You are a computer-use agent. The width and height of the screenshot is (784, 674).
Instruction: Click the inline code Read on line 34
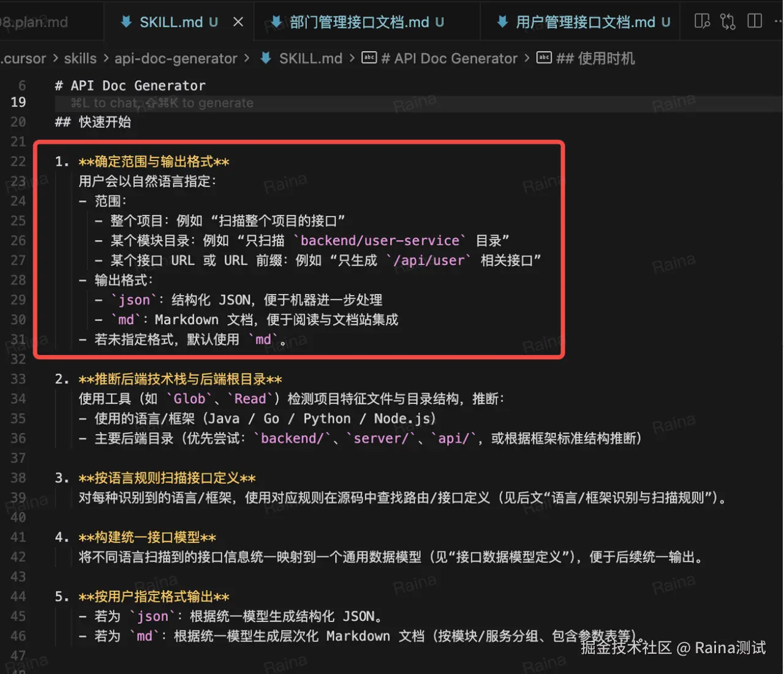(250, 399)
